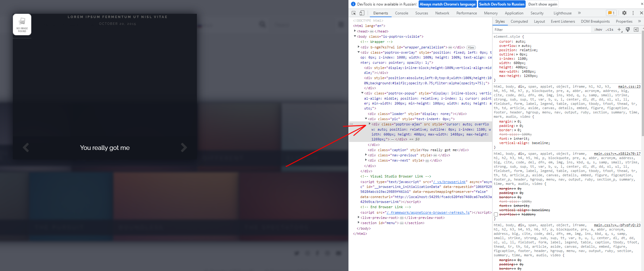Open the main.css:23 source link
Viewport: 644px width, 271px height.
tap(629, 86)
